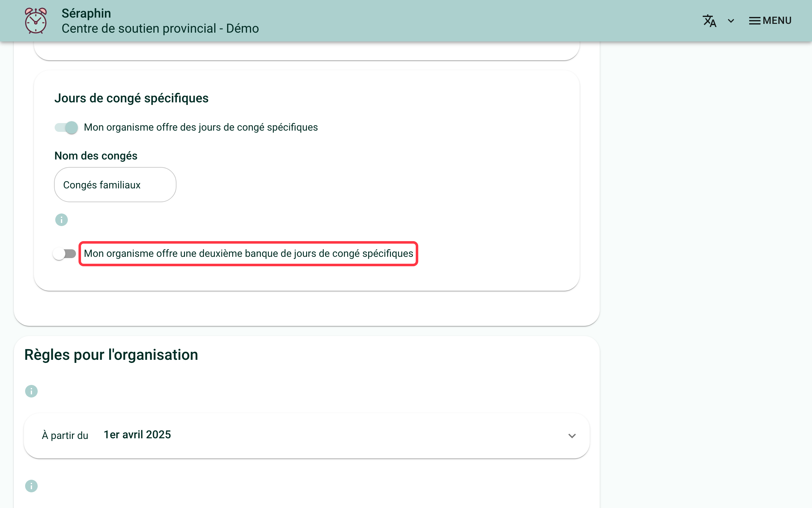Click 'Centre de soutien provincial - Démo' subtitle

[x=160, y=29]
